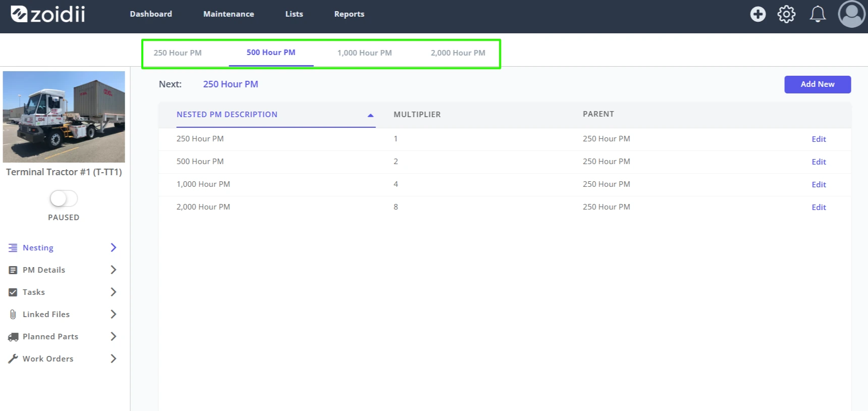
Task: Select the 2,000 Hour PM description cell
Action: click(x=203, y=207)
